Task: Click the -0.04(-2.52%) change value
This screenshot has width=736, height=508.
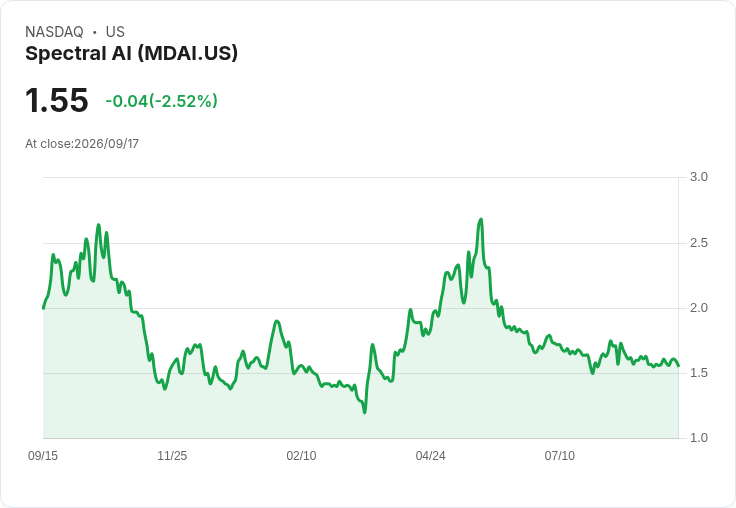Action: point(161,101)
